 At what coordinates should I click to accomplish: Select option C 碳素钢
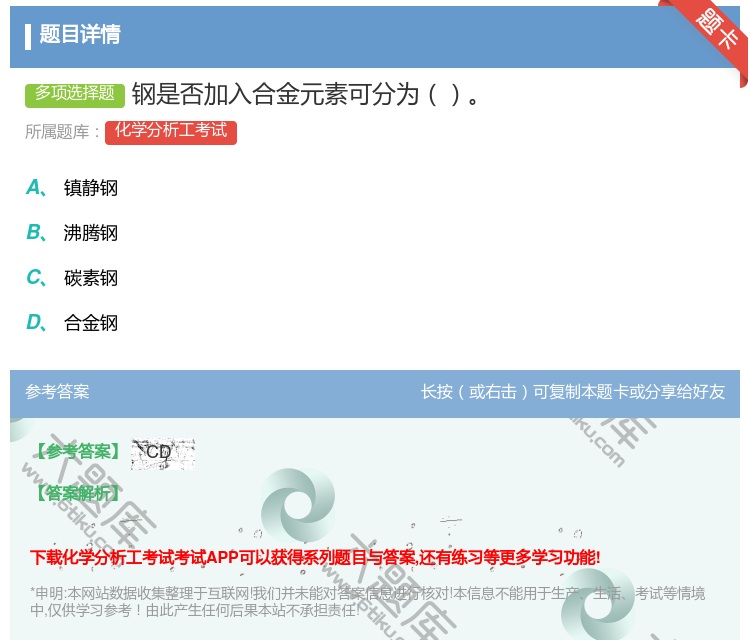(91, 278)
